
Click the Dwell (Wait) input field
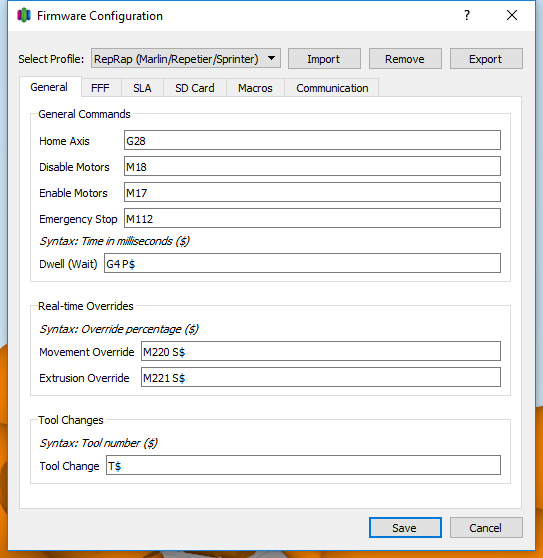click(302, 263)
